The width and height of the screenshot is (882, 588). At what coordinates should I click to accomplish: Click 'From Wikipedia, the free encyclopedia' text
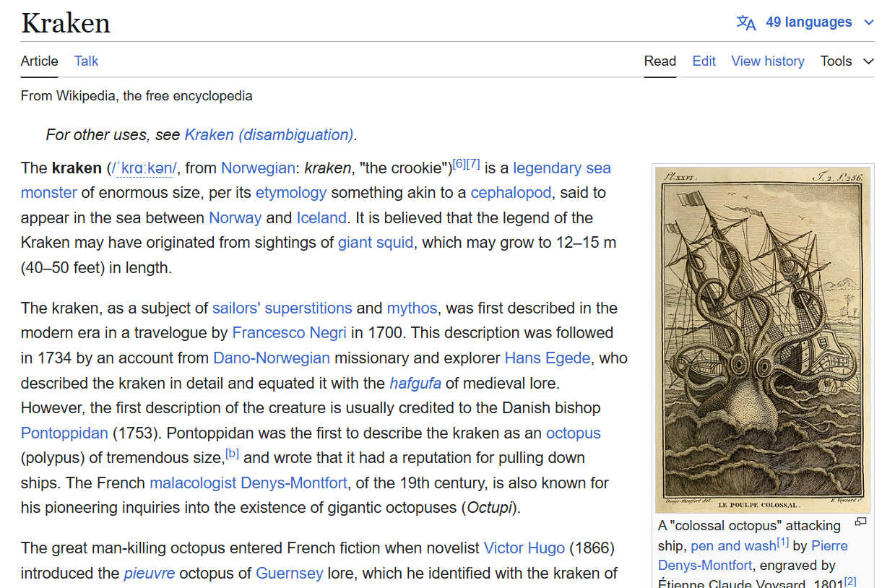(x=137, y=95)
